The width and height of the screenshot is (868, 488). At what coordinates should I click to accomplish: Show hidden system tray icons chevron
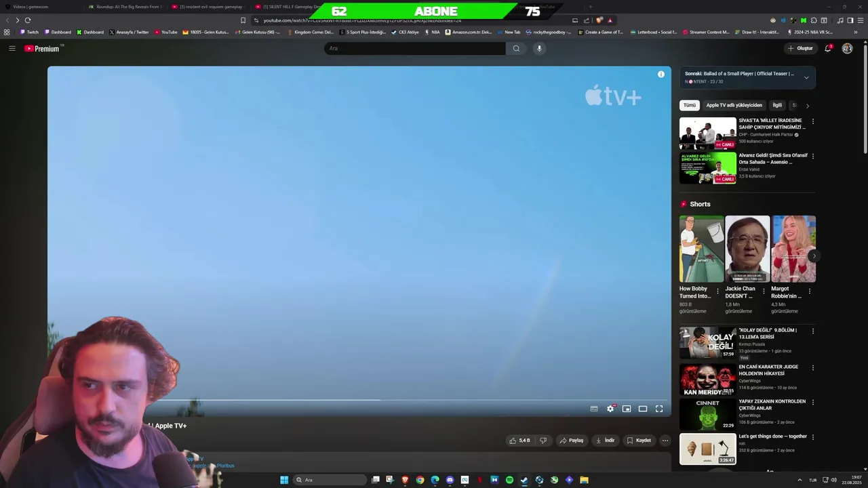(800, 480)
